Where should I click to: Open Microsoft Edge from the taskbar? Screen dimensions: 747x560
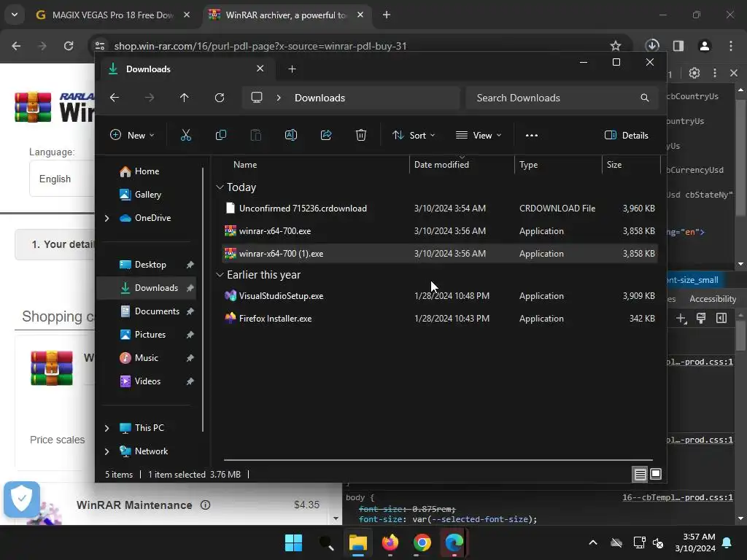pos(454,542)
